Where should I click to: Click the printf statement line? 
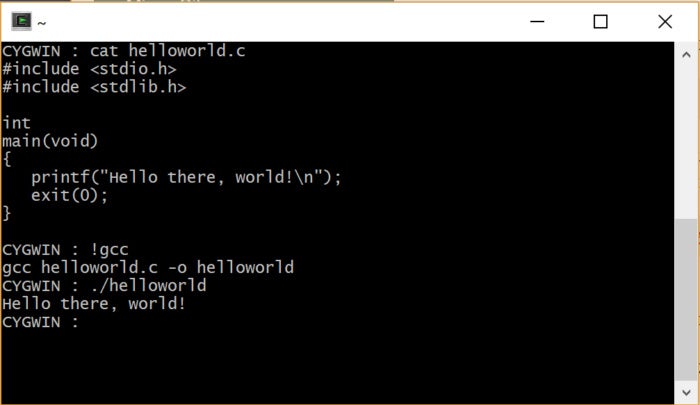coord(186,177)
